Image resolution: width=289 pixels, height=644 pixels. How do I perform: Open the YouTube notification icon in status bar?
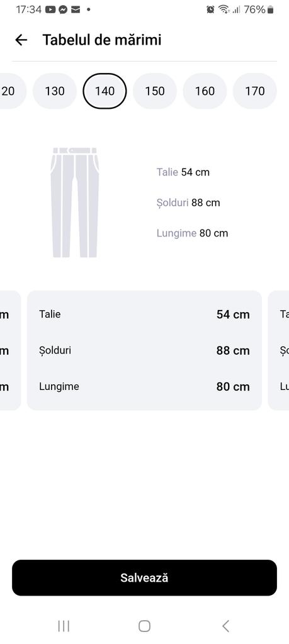50,9
